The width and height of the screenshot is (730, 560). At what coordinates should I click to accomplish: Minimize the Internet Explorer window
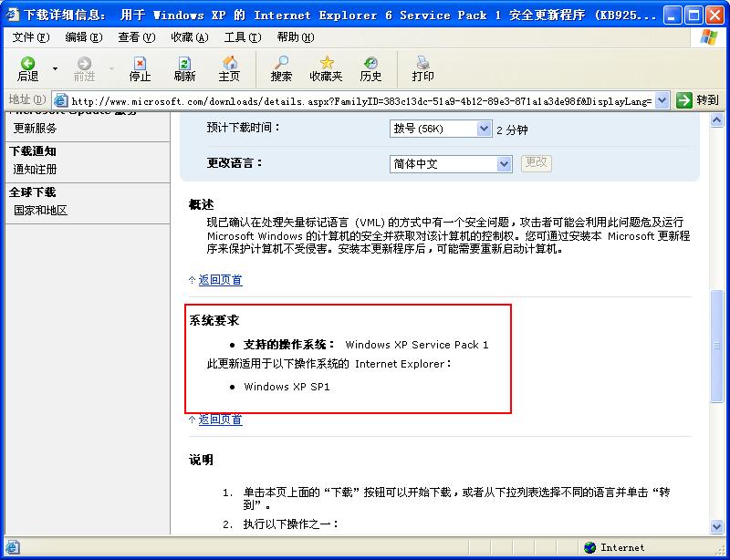click(672, 16)
